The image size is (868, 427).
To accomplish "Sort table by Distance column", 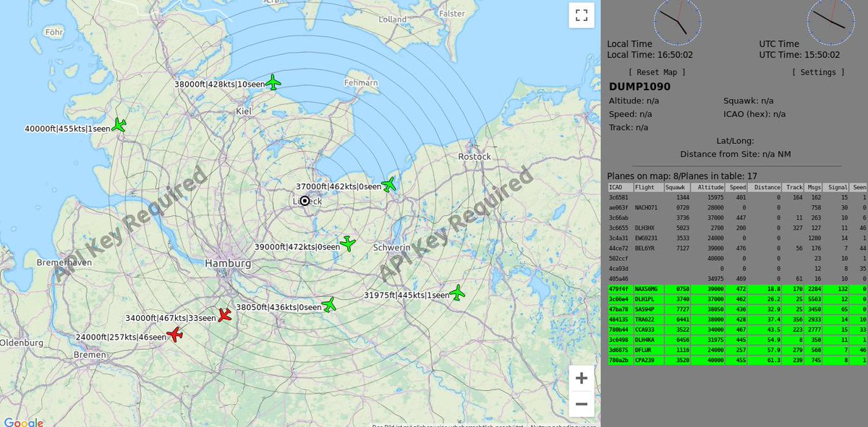I will (x=766, y=187).
